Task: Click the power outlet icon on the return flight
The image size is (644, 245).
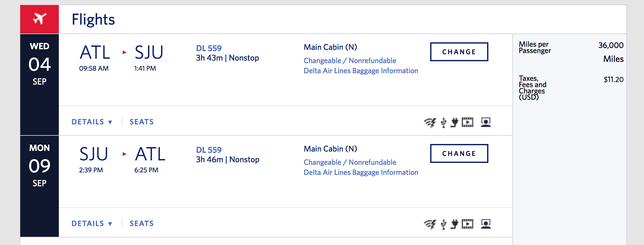Action: 454,224
